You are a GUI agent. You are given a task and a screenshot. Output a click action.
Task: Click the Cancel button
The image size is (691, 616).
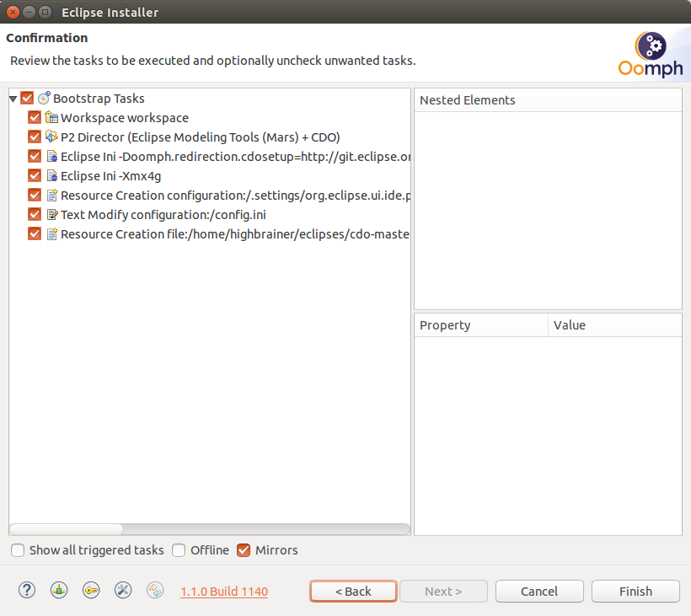coord(539,591)
